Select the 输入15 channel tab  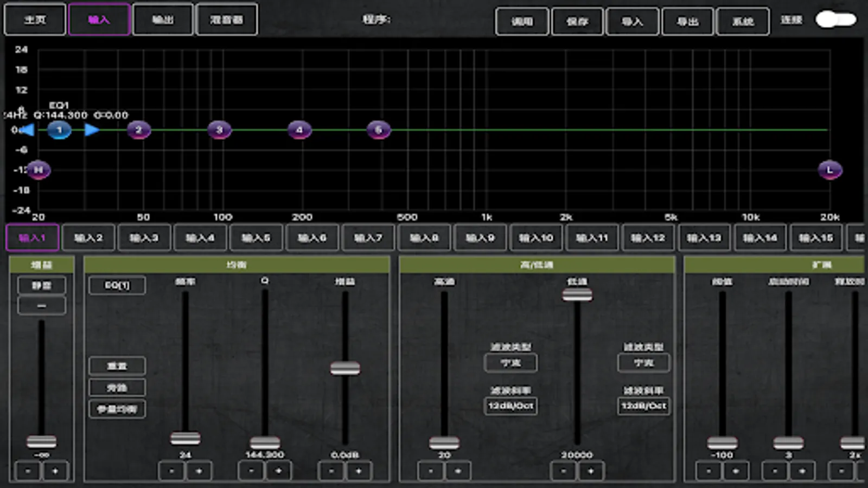pyautogui.click(x=816, y=237)
